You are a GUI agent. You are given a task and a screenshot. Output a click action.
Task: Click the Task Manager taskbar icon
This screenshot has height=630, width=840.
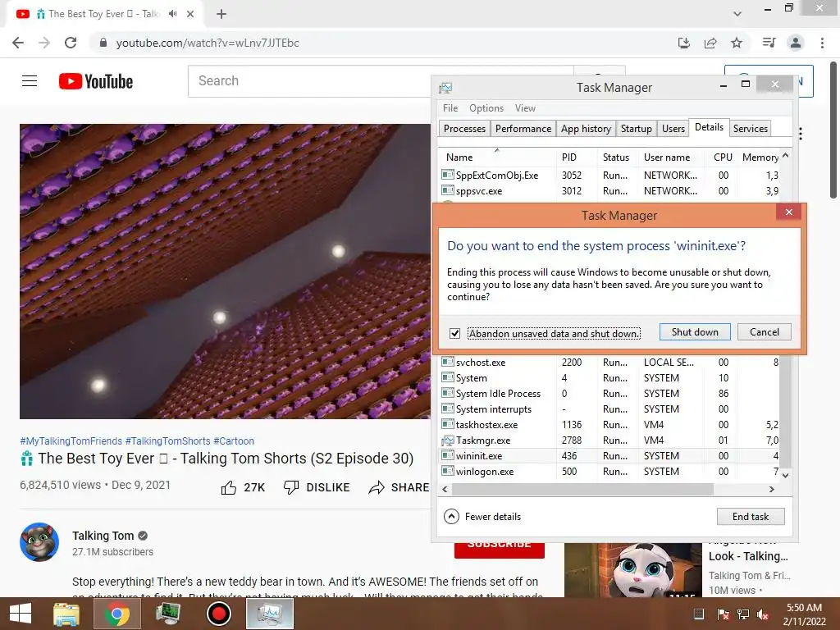tap(270, 614)
